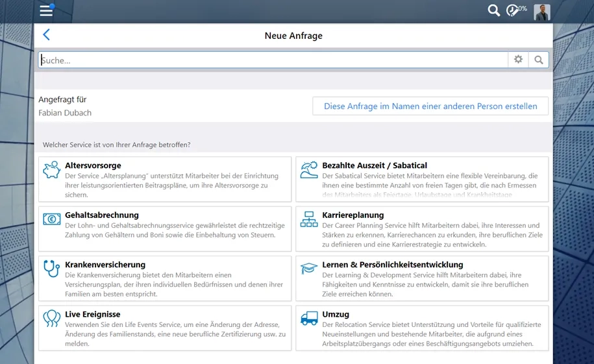Screen dimensions: 594x364
Task: Click the Umzug moving truck icon
Action: coord(309,318)
